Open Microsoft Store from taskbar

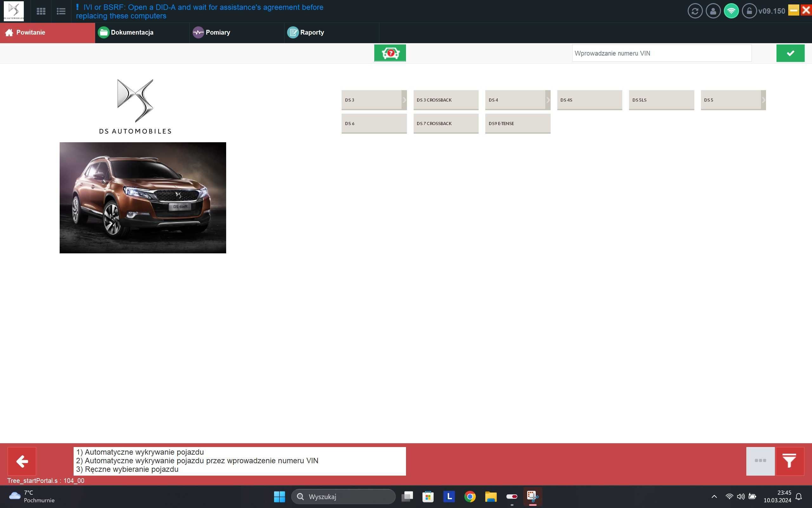pyautogui.click(x=428, y=497)
